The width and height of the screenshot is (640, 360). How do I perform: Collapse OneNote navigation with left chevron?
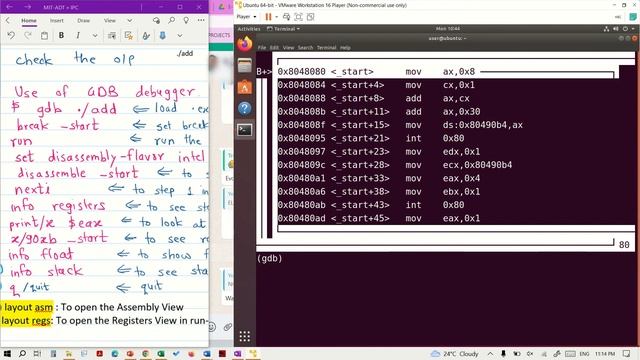pos(7,20)
